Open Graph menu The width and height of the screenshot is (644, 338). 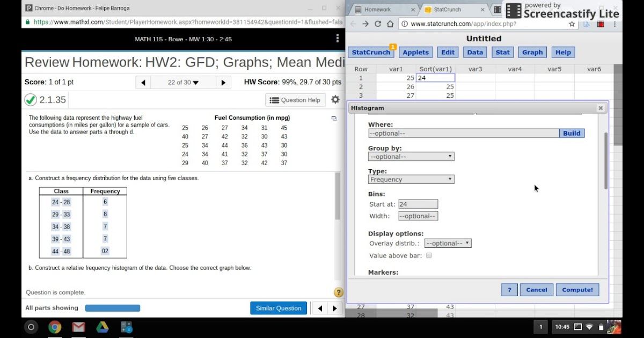coord(532,52)
